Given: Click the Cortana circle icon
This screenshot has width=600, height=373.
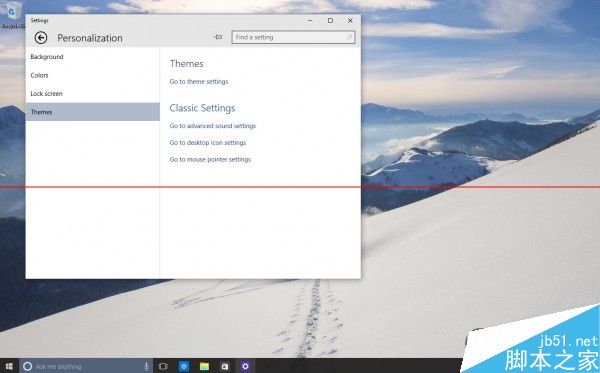Looking at the screenshot, I should (27, 366).
